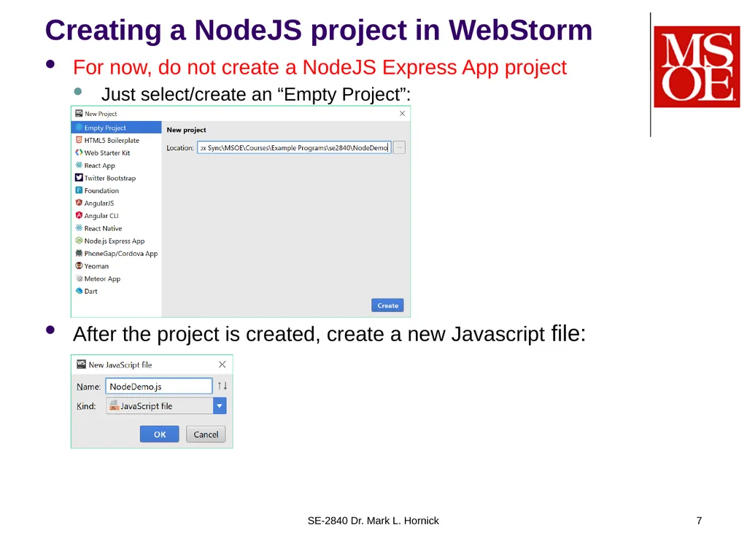Select the HTML5 Boilerplate project type
This screenshot has width=747, height=560.
coord(116,141)
